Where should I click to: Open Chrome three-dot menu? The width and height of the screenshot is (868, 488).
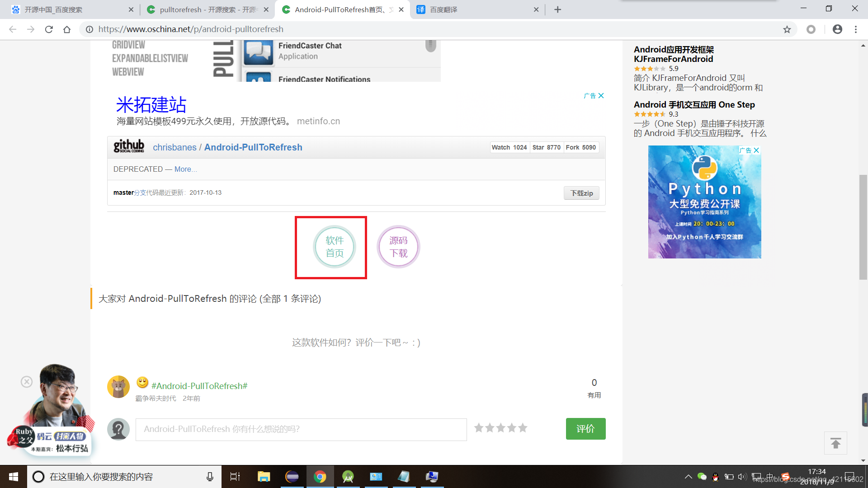pyautogui.click(x=856, y=29)
